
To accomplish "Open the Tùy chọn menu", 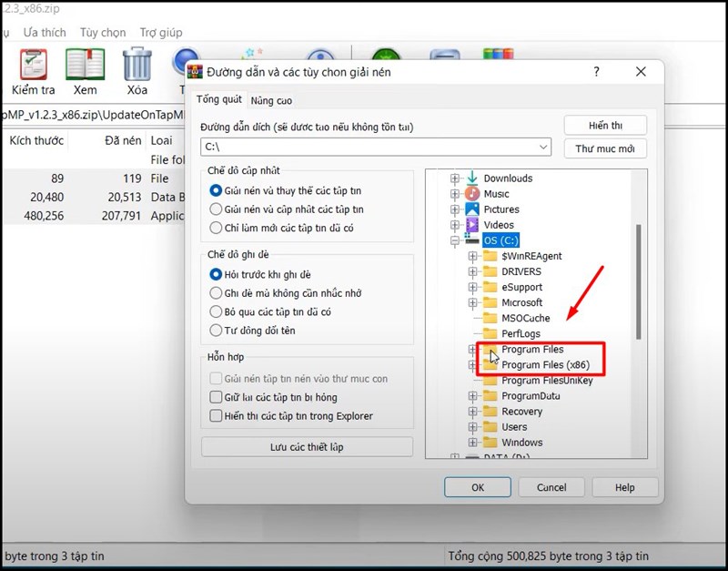I will [x=103, y=32].
